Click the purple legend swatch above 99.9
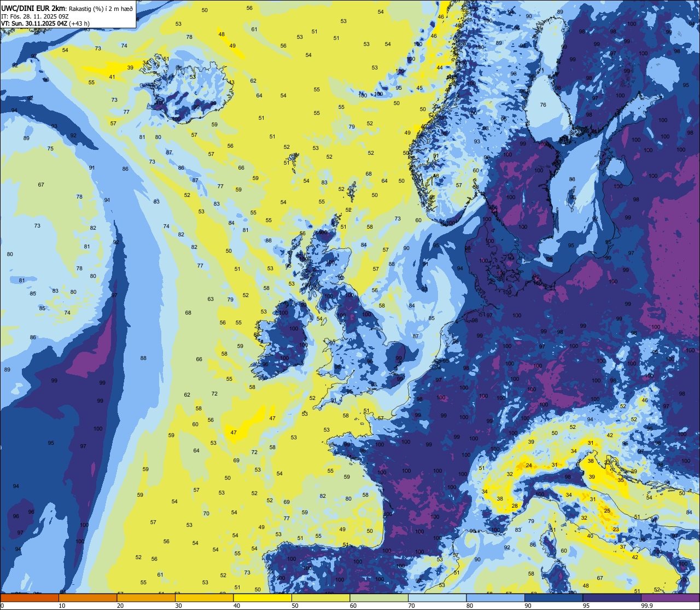Image resolution: width=700 pixels, height=610 pixels. (x=670, y=597)
